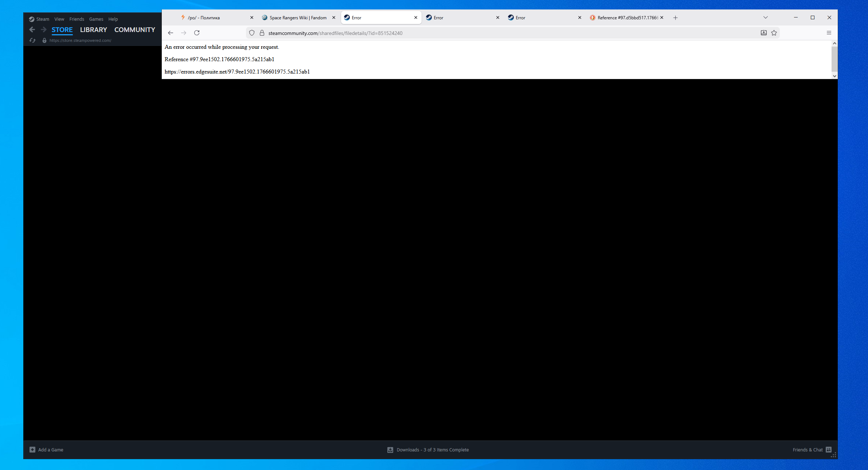The height and width of the screenshot is (470, 868).
Task: Expand the list all tabs chevron
Action: pos(766,17)
